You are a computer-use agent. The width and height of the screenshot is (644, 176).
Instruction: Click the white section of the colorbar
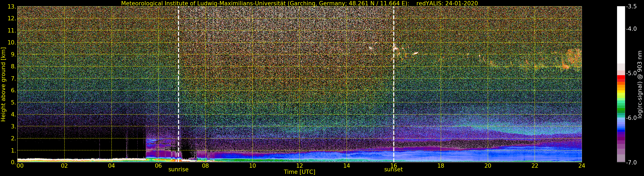point(621,35)
